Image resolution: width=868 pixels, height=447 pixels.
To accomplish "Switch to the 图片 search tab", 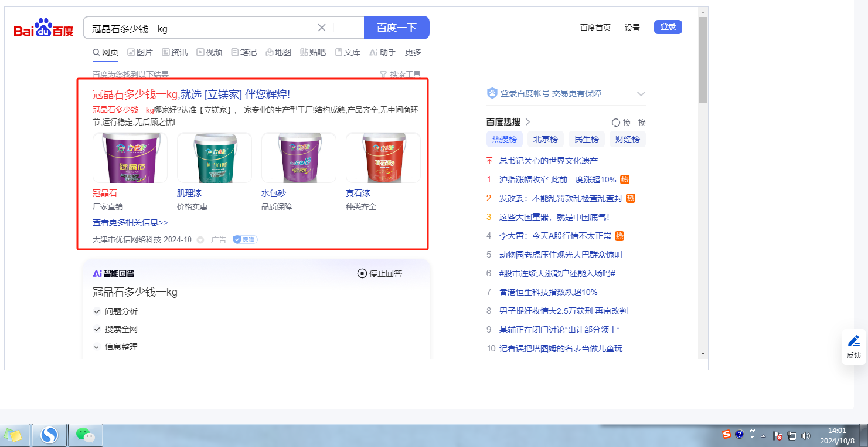I will [x=139, y=52].
